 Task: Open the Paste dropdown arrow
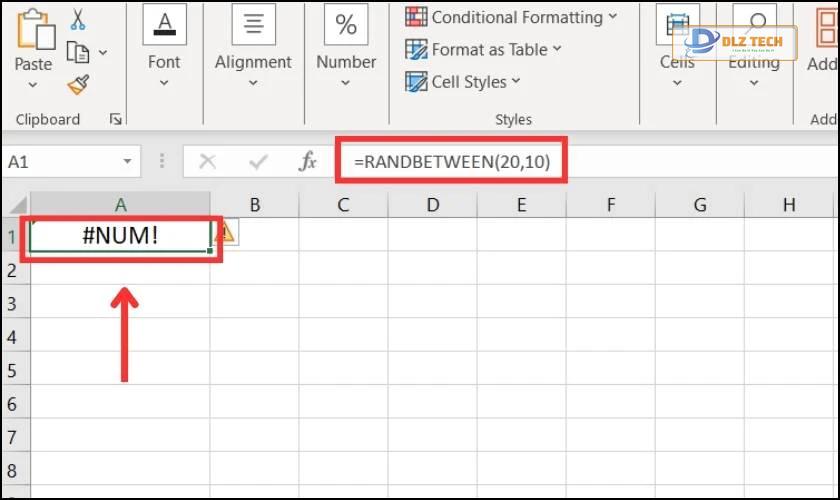click(33, 85)
